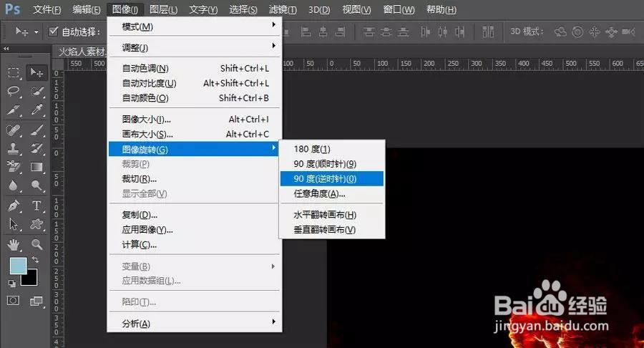
Task: Select the Eraser tool
Action: pos(14,167)
